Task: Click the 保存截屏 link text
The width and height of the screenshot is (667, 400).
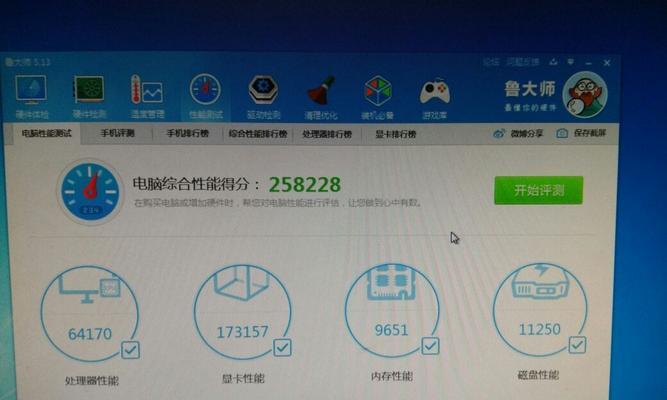Action: pos(590,133)
